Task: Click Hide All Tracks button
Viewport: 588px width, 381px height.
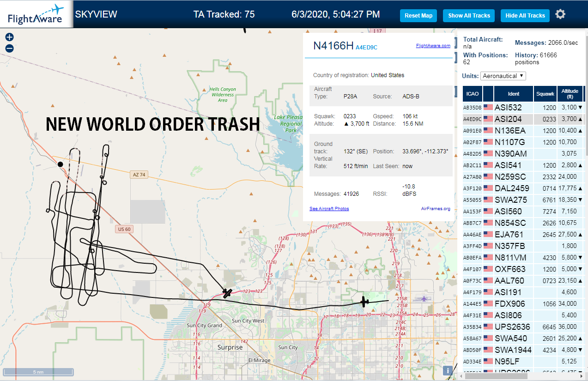Action: point(525,15)
